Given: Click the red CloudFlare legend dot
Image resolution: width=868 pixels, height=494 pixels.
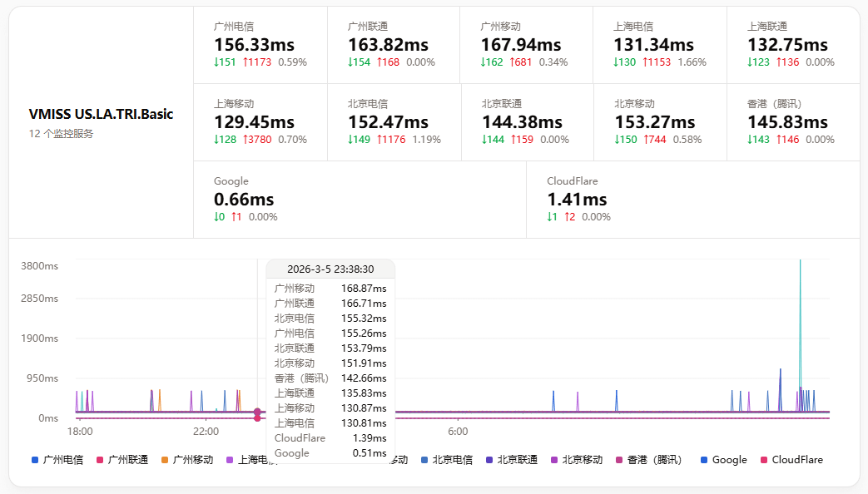Looking at the screenshot, I should point(764,460).
